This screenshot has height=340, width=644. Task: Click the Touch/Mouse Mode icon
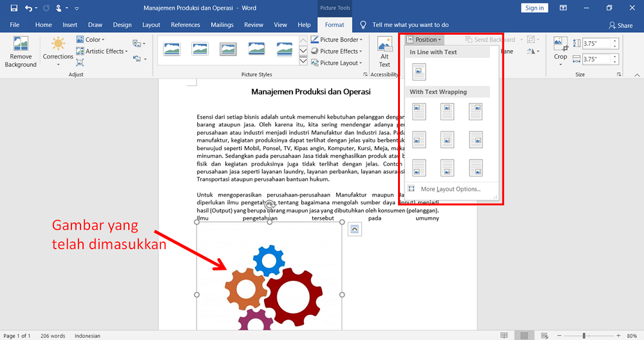59,8
